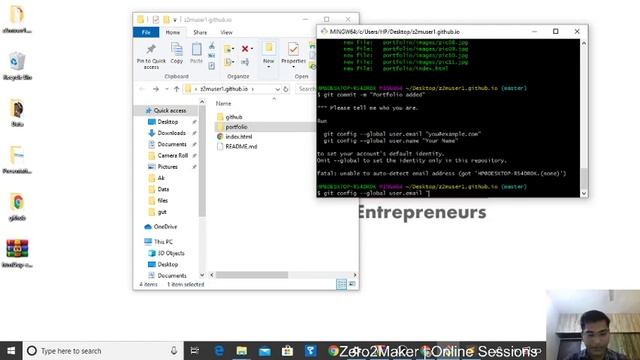
Task: Expand the Delete dropdown arrow
Action: coord(252,49)
